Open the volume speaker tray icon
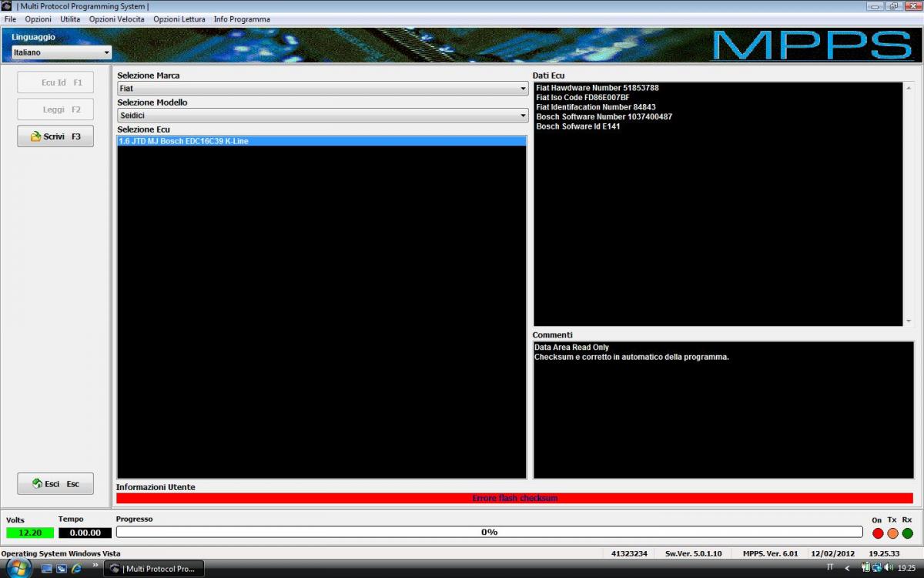Image resolution: width=924 pixels, height=578 pixels. click(889, 567)
